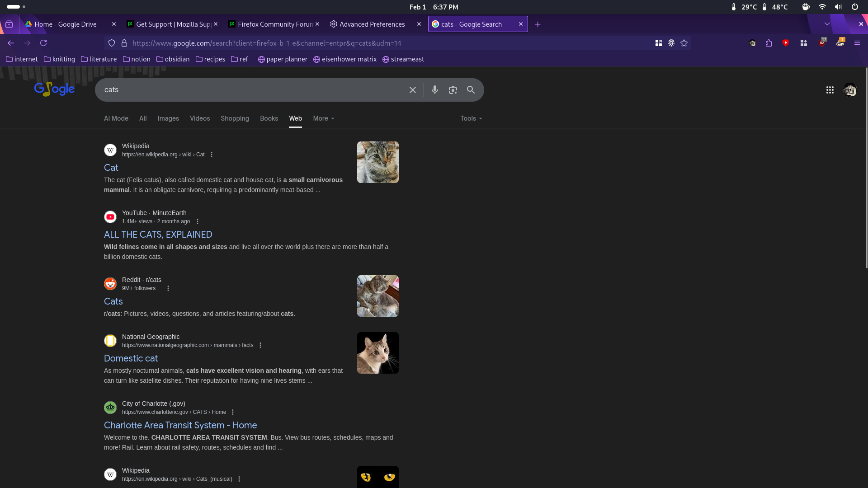The width and height of the screenshot is (868, 488).
Task: Open the ALL THE CATS, EXPLAINED result
Action: click(x=158, y=235)
